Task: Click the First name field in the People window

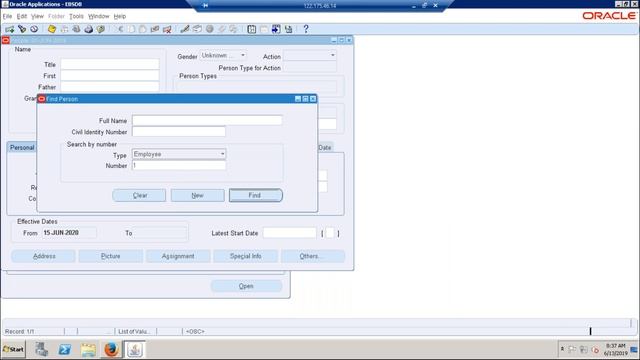Action: tap(110, 76)
